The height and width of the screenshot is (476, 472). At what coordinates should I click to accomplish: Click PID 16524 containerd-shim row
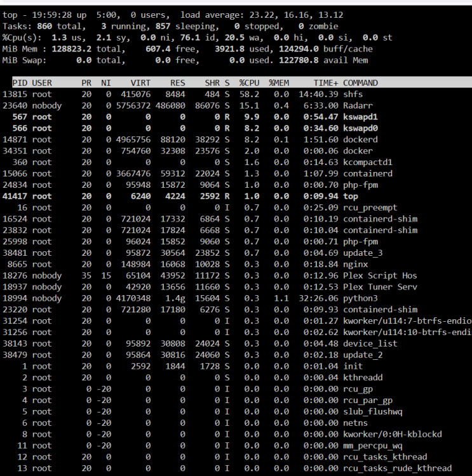pos(15,219)
